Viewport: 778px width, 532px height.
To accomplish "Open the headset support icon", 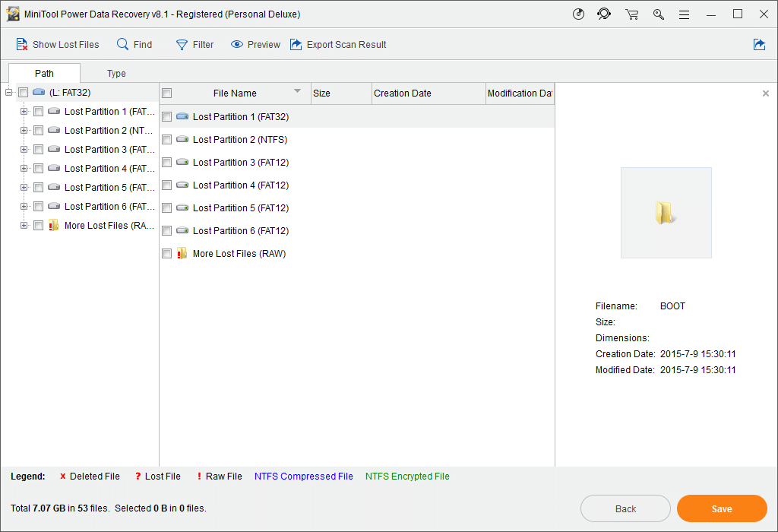I will pos(604,14).
